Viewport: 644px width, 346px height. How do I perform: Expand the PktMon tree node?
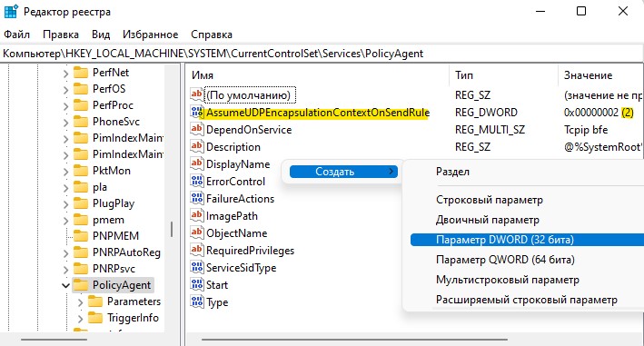pyautogui.click(x=65, y=172)
